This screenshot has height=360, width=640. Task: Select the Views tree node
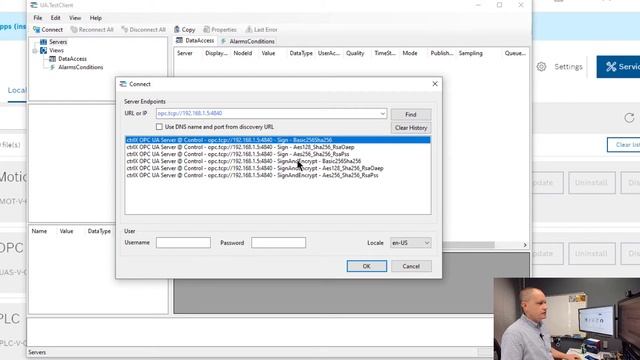56,51
